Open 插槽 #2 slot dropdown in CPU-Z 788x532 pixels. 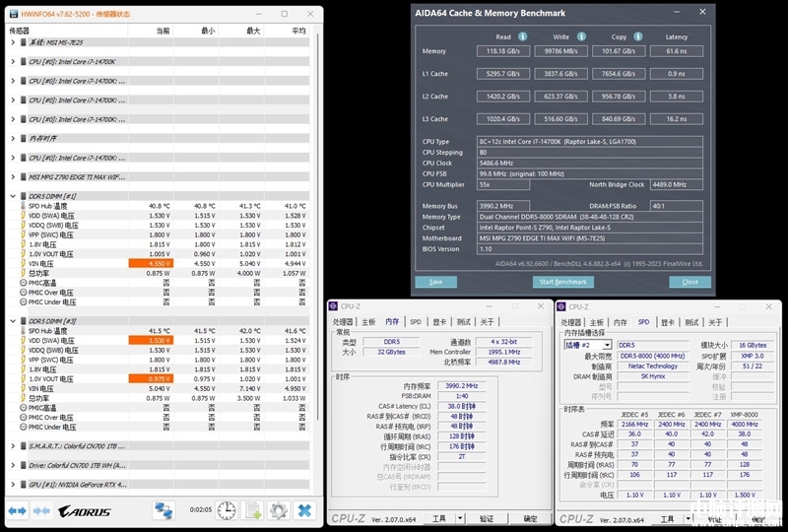(607, 345)
